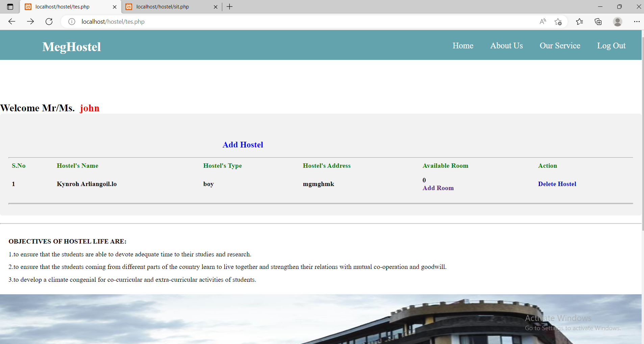Click the browser profile avatar
The image size is (644, 344).
(617, 22)
